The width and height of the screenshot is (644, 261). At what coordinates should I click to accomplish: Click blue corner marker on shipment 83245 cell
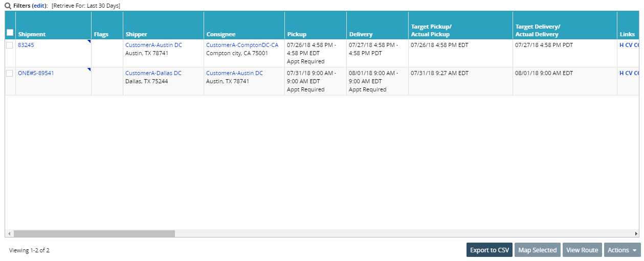pyautogui.click(x=89, y=41)
